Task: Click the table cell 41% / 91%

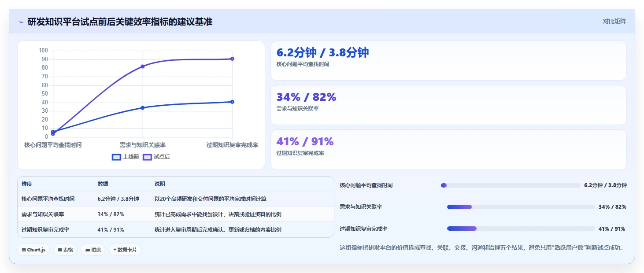Action: click(x=122, y=230)
